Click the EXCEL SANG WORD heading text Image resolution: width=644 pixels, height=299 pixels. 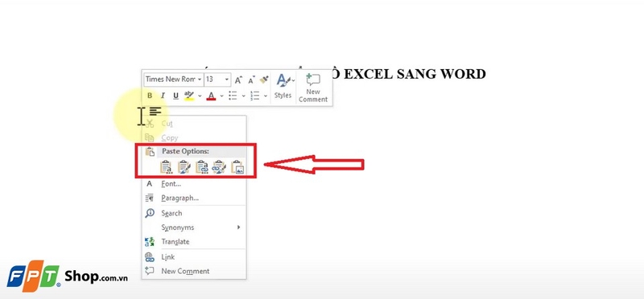coord(415,74)
